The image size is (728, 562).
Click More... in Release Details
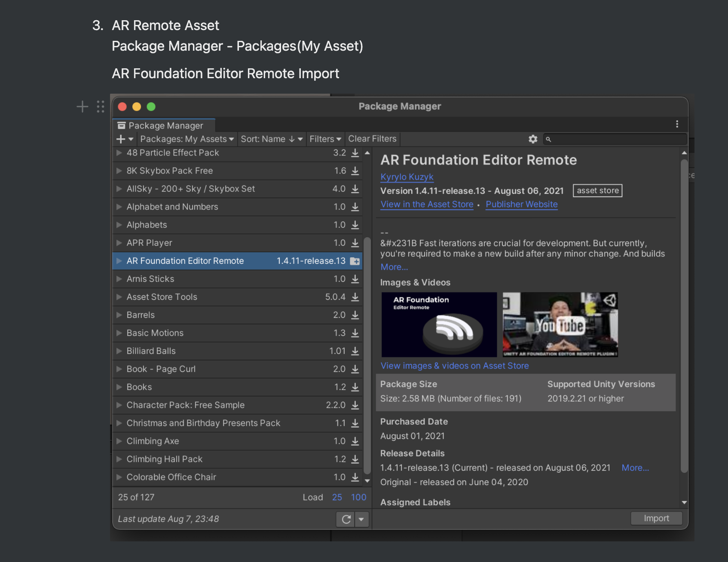click(635, 468)
